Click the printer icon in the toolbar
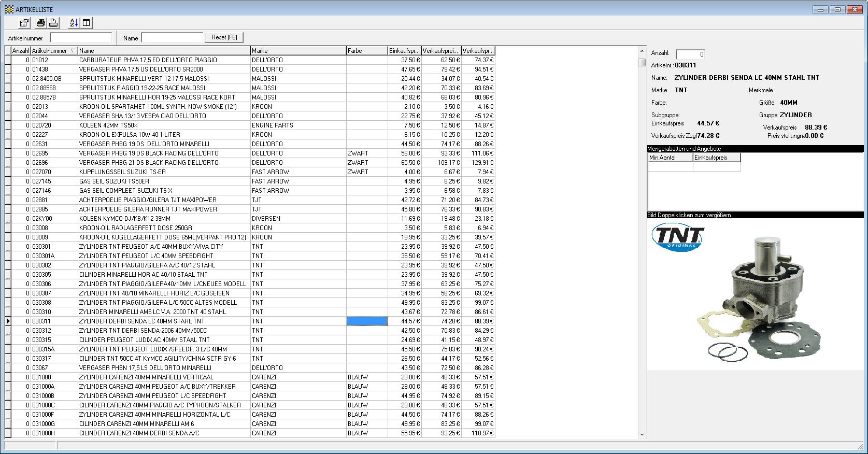This screenshot has height=454, width=868. (x=41, y=23)
